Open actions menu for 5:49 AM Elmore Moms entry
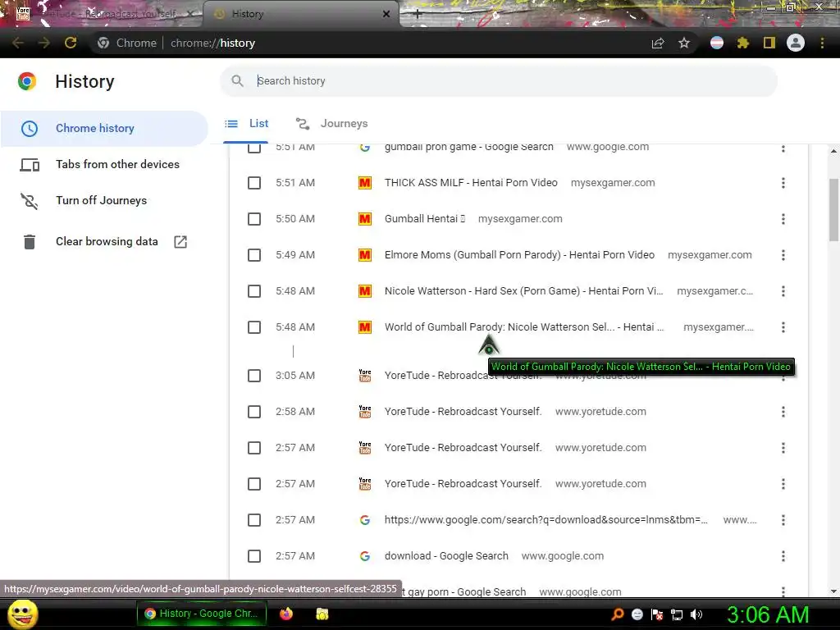840x630 pixels. coord(783,255)
